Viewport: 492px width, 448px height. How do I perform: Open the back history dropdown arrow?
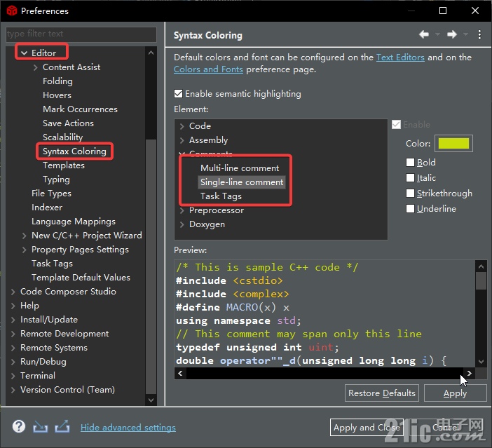[x=437, y=34]
